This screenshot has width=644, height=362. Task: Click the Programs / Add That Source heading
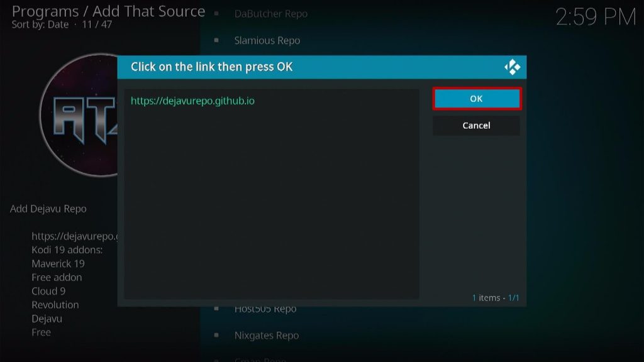pos(108,11)
